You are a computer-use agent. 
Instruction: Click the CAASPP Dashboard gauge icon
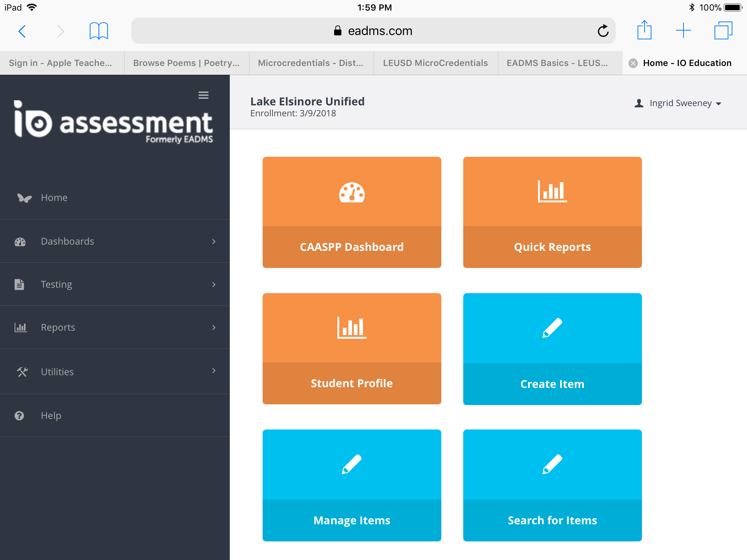coord(352,192)
